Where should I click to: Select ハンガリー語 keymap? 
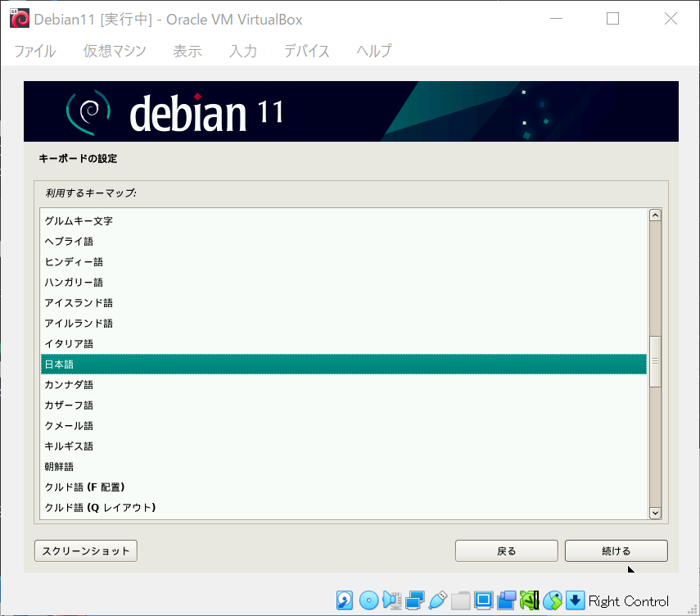pyautogui.click(x=344, y=283)
